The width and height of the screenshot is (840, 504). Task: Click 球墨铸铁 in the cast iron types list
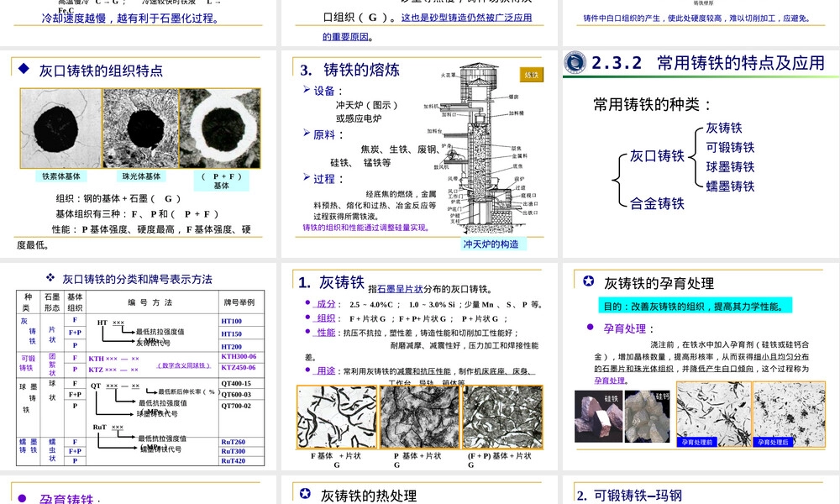pos(730,167)
